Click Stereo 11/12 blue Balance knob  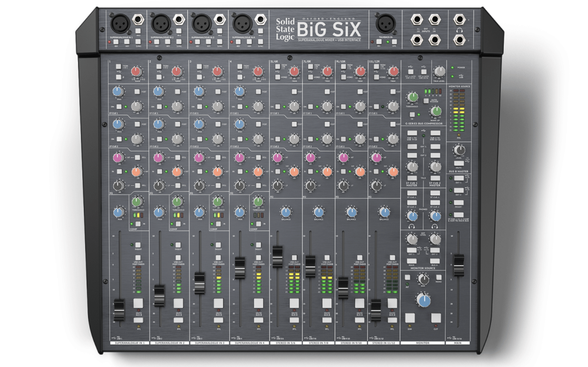[x=384, y=212]
